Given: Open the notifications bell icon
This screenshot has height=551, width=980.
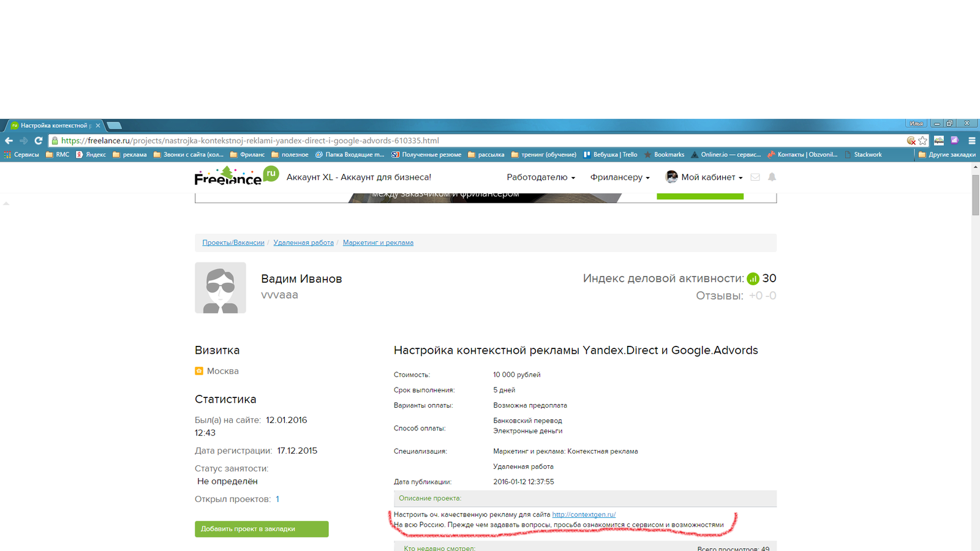Looking at the screenshot, I should [x=772, y=177].
